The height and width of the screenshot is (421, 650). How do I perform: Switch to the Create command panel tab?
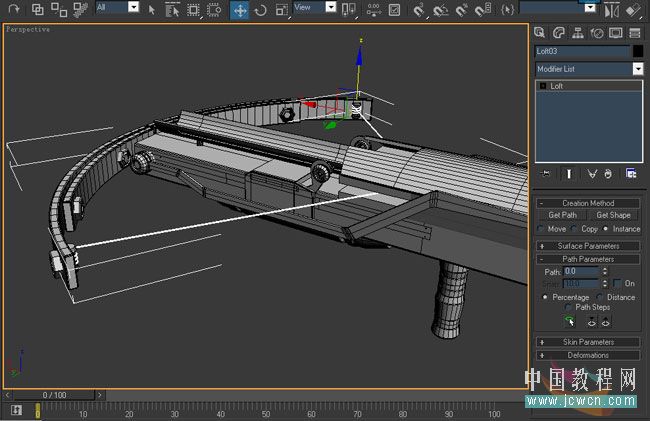[539, 33]
